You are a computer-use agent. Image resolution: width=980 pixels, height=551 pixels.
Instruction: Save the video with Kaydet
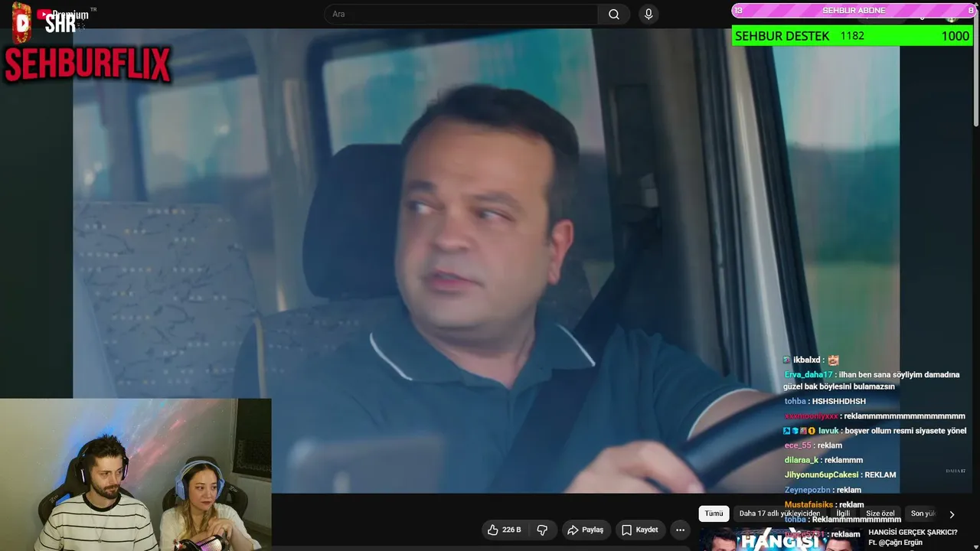pyautogui.click(x=639, y=530)
